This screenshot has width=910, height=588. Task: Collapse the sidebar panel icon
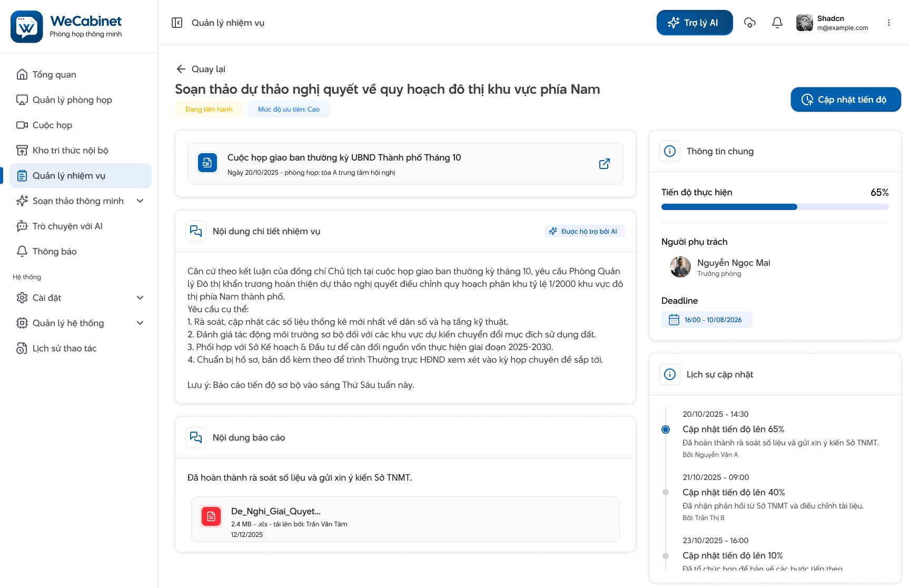click(x=177, y=23)
